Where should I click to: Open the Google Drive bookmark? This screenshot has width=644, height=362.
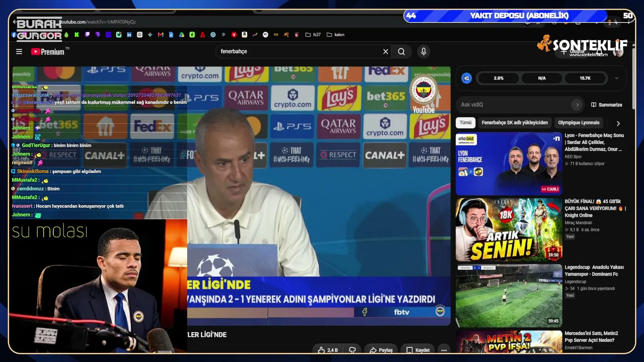click(x=182, y=35)
